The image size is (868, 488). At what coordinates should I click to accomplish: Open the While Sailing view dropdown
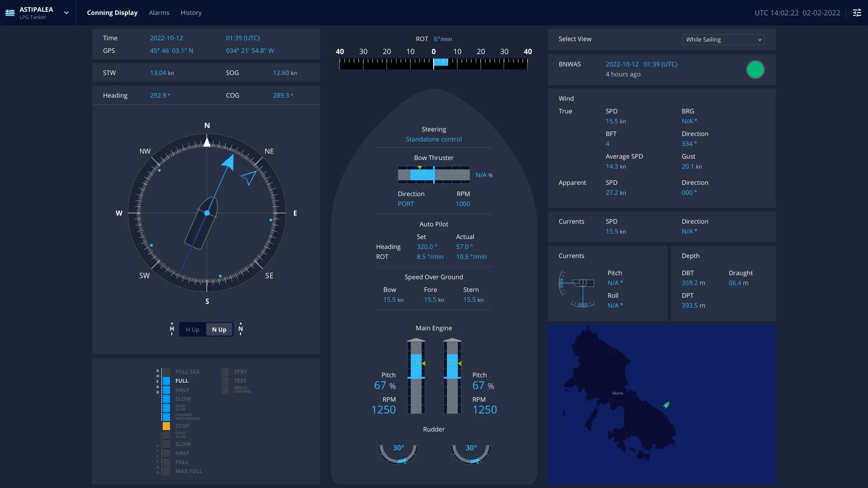[x=722, y=39]
